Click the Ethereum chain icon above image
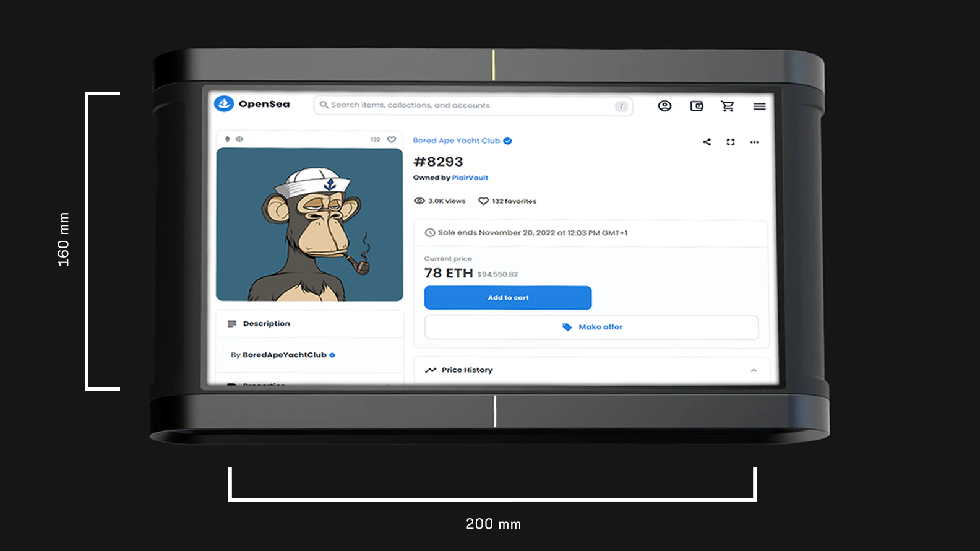The image size is (980, 551). coord(228,139)
